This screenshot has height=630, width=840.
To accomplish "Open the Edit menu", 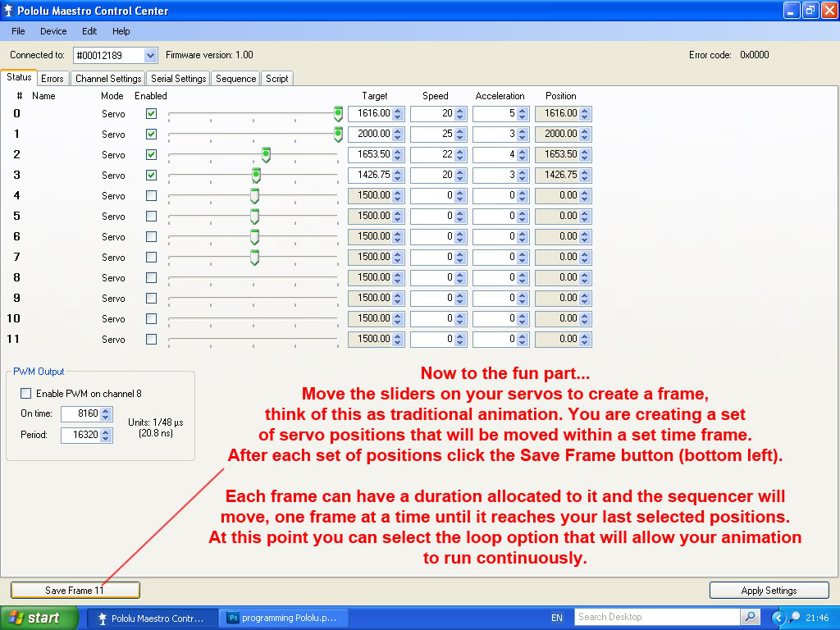I will (89, 31).
